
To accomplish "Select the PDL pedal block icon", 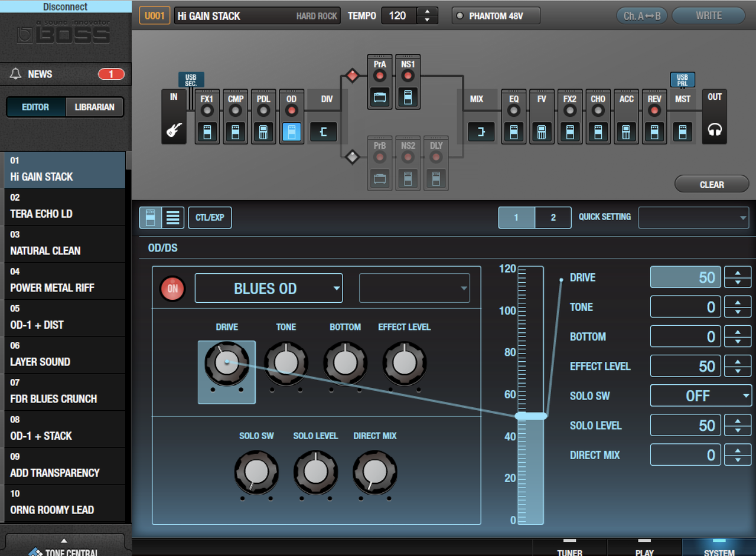I will click(x=263, y=132).
